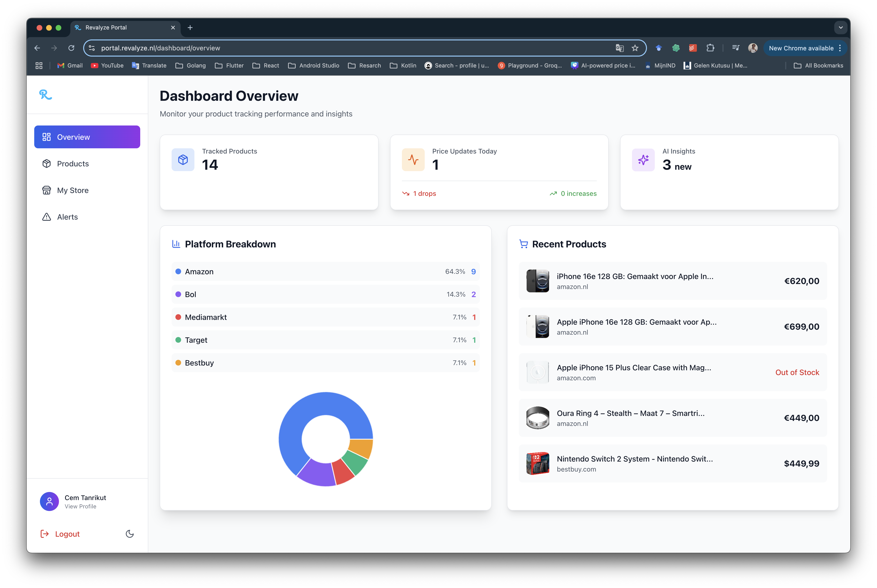Click the user avatar icon

[49, 501]
